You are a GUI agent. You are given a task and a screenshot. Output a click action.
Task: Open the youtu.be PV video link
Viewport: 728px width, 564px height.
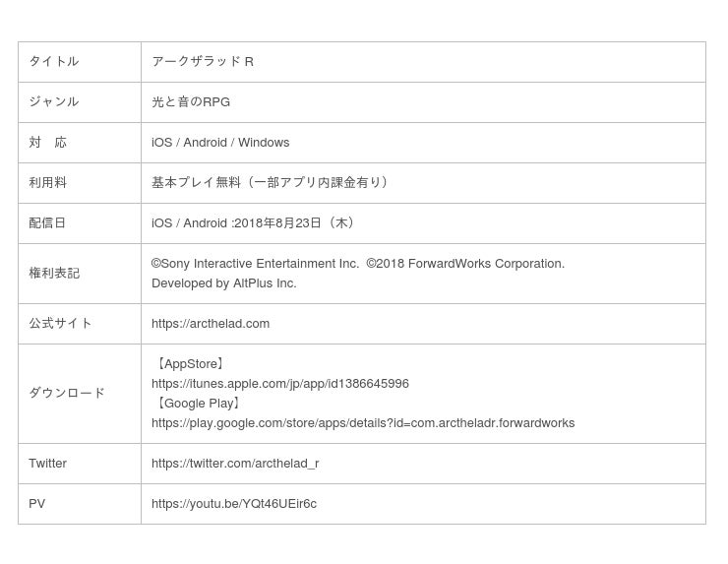(234, 504)
